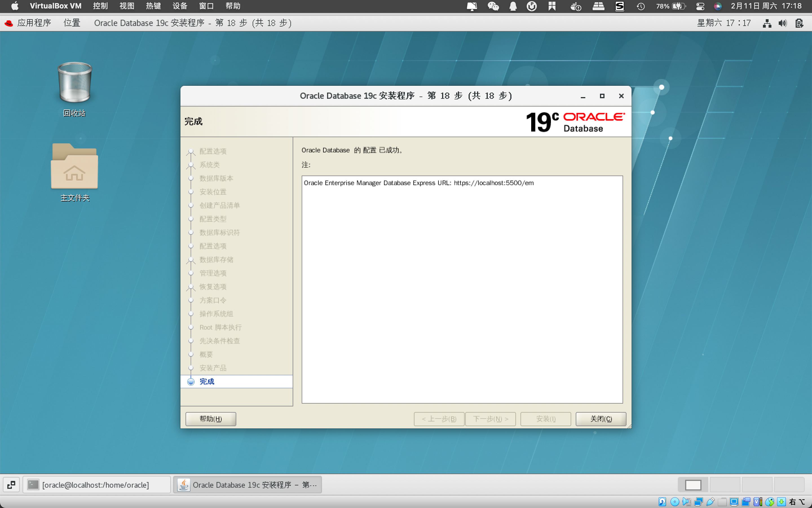Select the 概要 step in the sidebar

coord(206,354)
